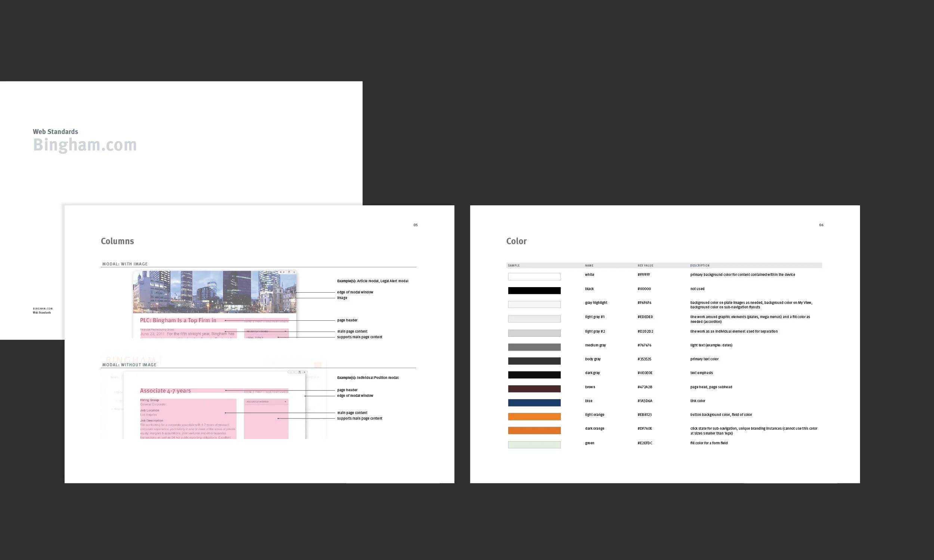This screenshot has width=934, height=560.
Task: Click the DESCRIPTION column header
Action: pos(699,266)
